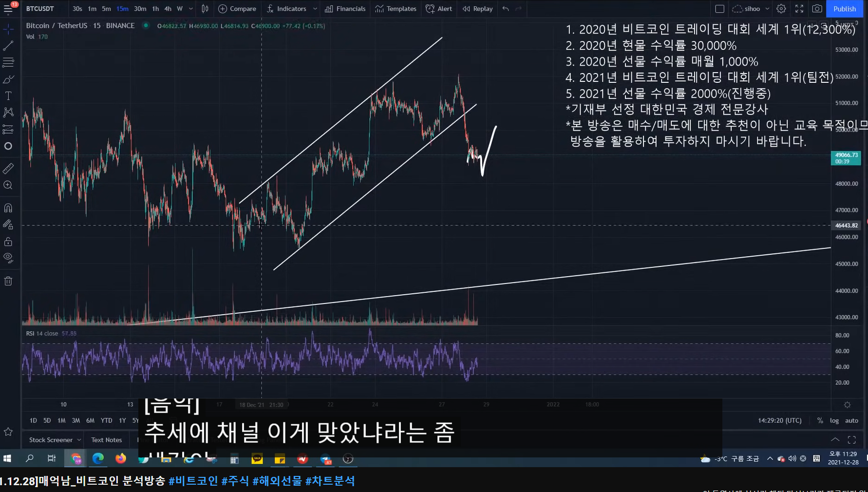Switch to the 4h timeframe
The height and width of the screenshot is (492, 868).
[168, 9]
